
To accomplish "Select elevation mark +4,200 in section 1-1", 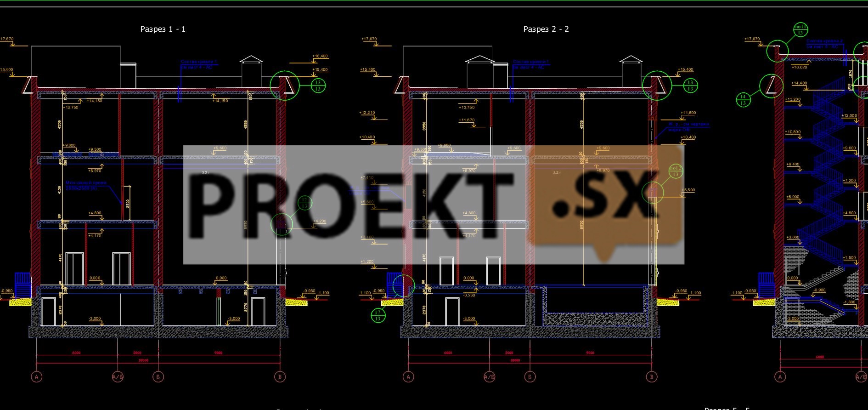I will coord(320,221).
